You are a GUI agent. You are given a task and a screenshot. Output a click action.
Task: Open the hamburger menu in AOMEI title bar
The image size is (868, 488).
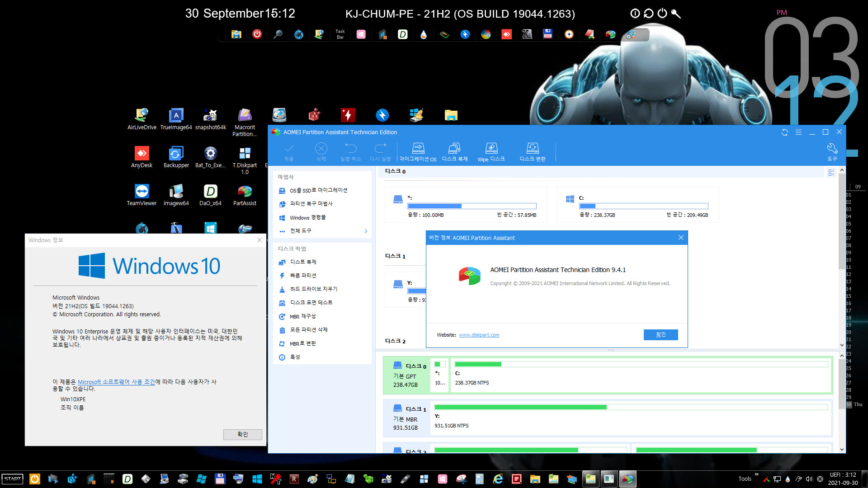(798, 132)
